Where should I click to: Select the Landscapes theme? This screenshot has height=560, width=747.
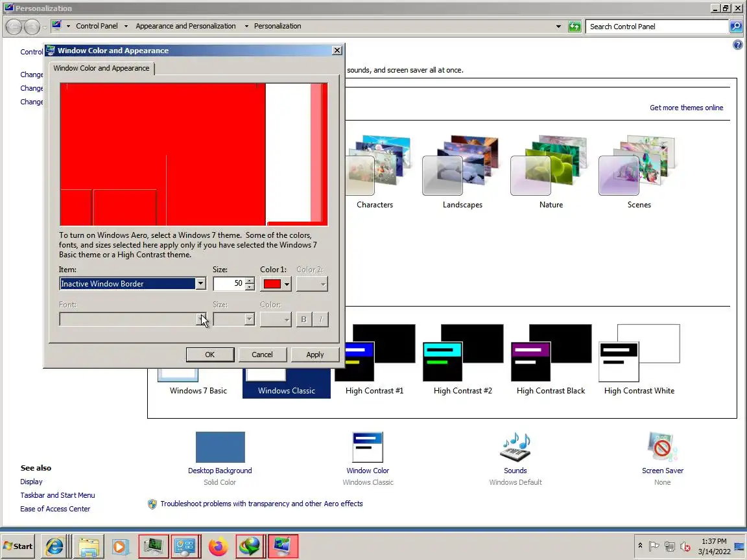[x=462, y=171]
